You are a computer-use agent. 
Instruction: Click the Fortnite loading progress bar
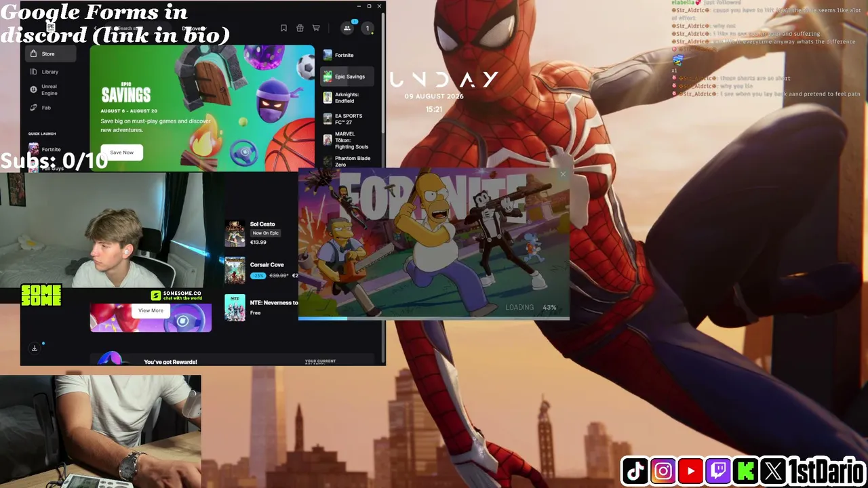pos(434,317)
